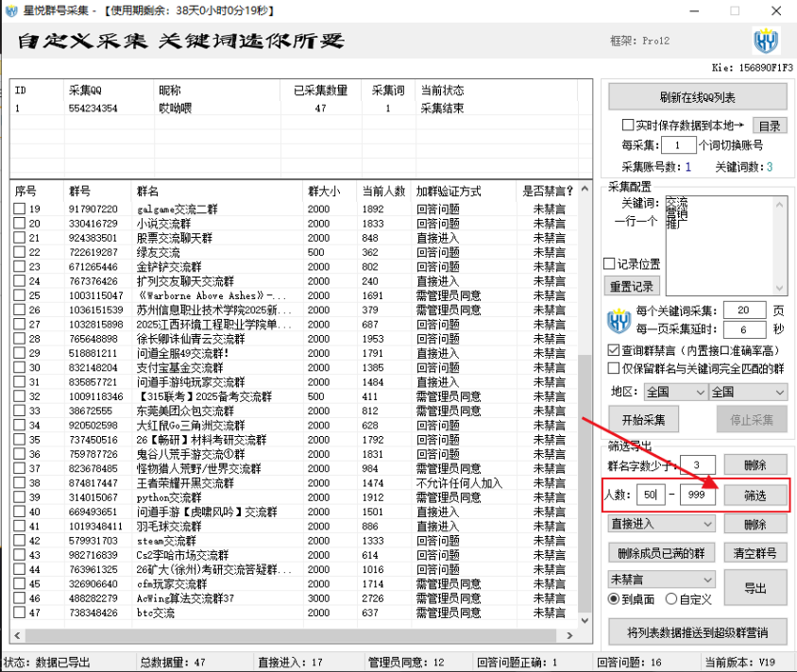Click the HY logo in the top right corner
The height and width of the screenshot is (672, 797).
(765, 41)
